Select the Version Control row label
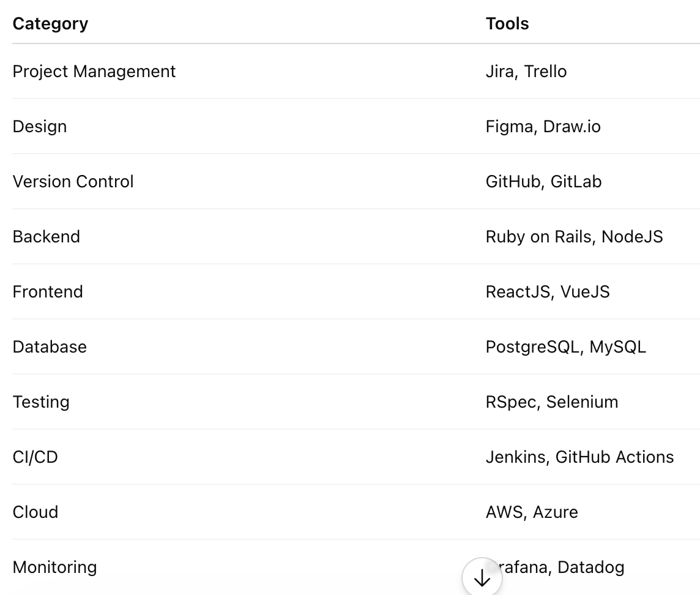 (x=73, y=181)
